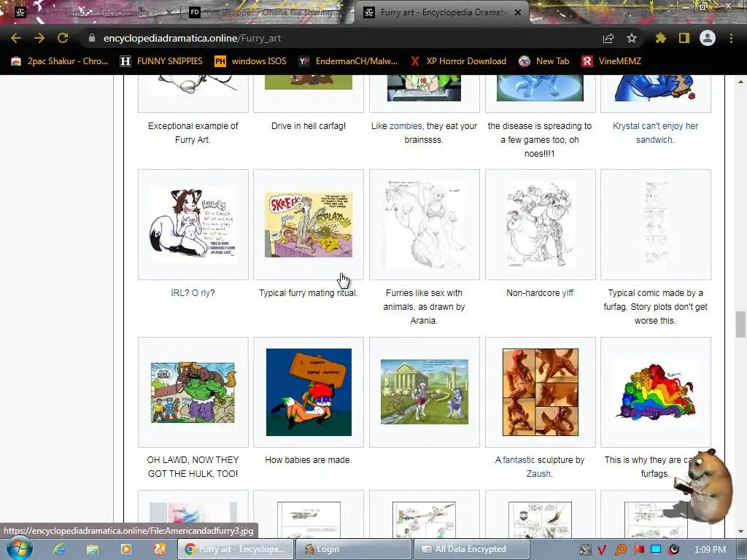Click the Krystal can't enjoy her sandwich link
This screenshot has height=560, width=747.
pyautogui.click(x=655, y=133)
